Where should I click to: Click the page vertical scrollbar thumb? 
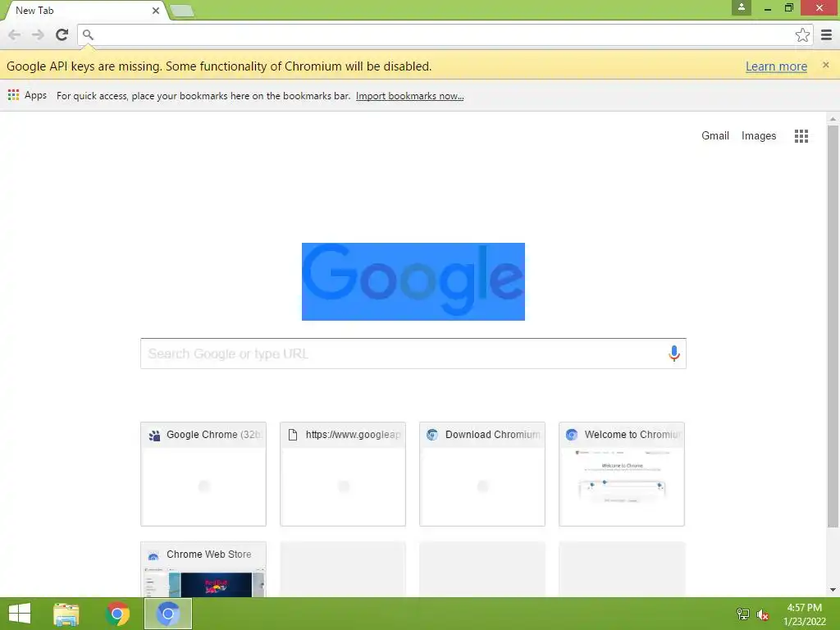(x=833, y=326)
